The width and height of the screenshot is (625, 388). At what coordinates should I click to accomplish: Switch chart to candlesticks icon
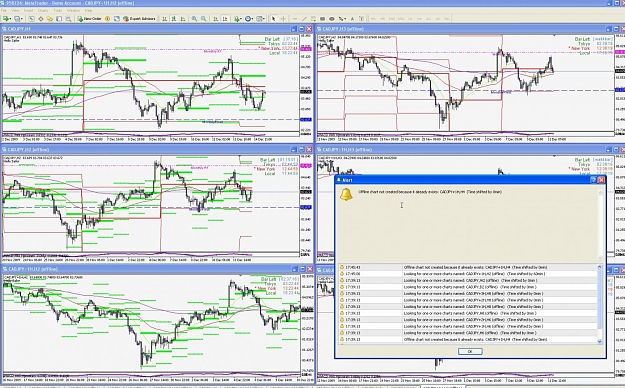coord(174,19)
